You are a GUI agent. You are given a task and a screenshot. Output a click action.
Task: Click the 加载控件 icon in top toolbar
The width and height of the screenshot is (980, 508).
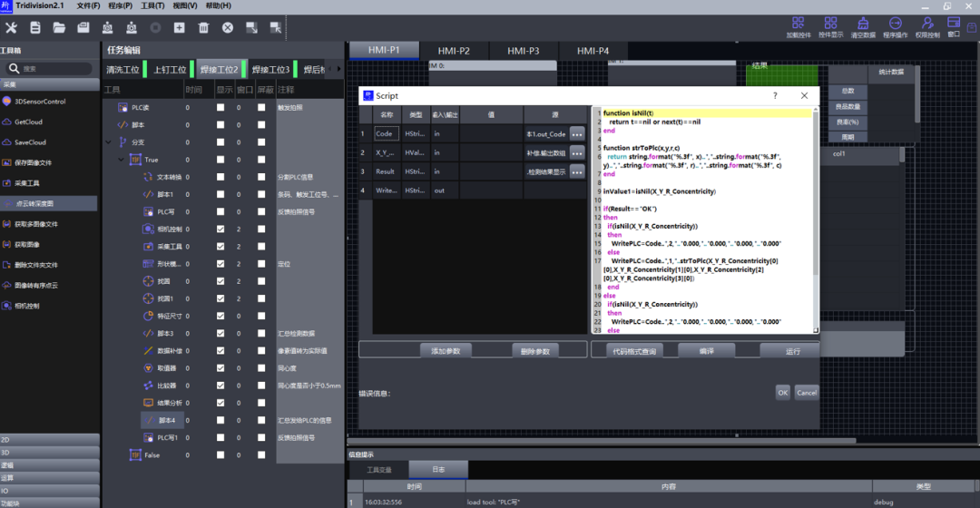pos(798,24)
